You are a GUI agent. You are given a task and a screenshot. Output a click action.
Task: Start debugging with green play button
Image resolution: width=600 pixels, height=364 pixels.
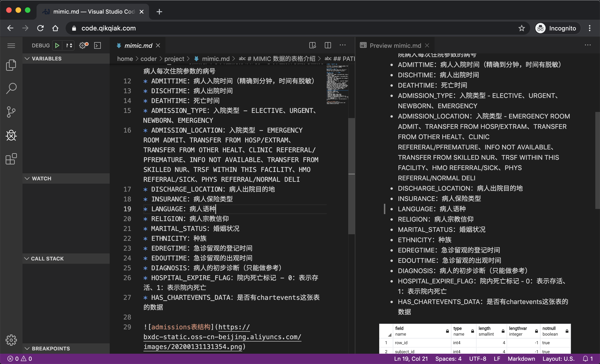(57, 45)
